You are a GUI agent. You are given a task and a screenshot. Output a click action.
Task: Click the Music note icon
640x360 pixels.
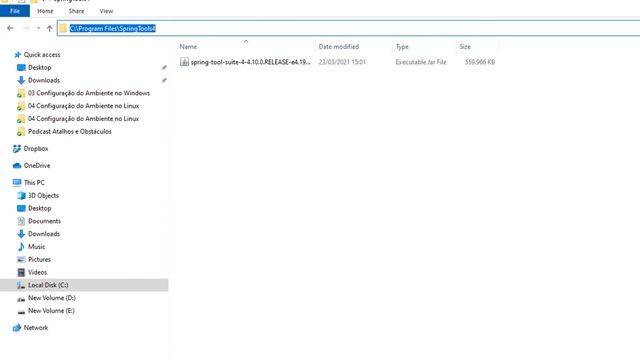[21, 247]
